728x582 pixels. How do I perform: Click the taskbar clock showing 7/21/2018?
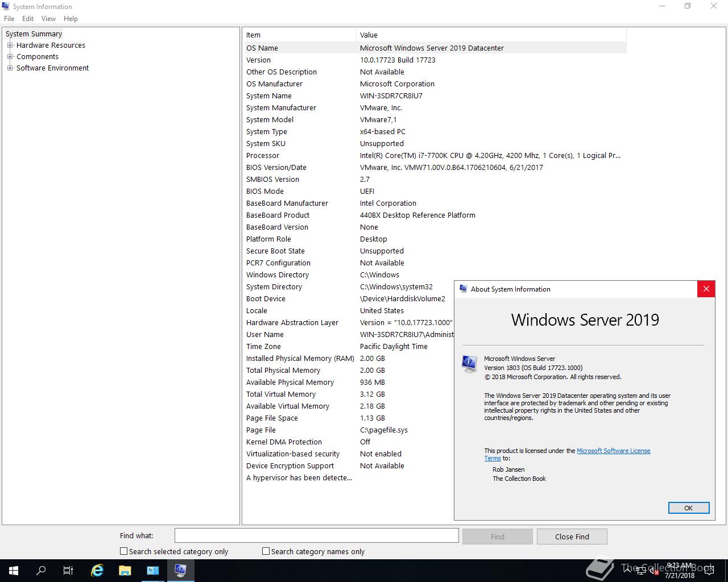680,571
